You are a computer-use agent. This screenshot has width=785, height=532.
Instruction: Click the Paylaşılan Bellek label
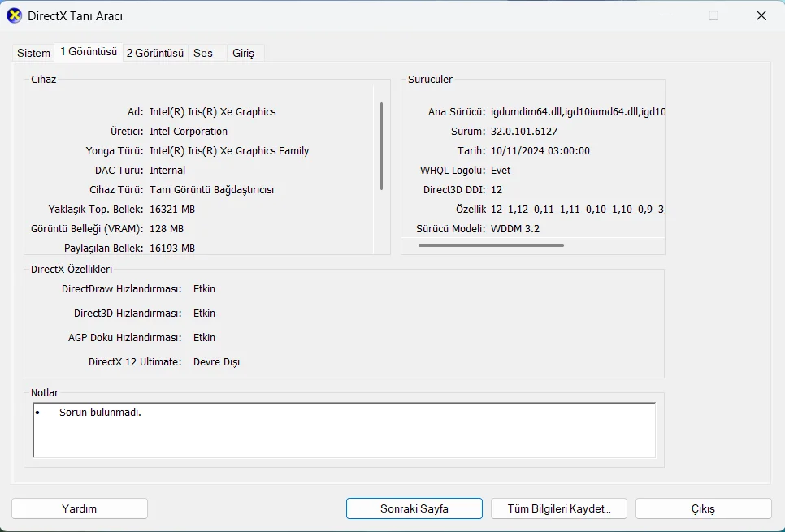click(x=104, y=249)
